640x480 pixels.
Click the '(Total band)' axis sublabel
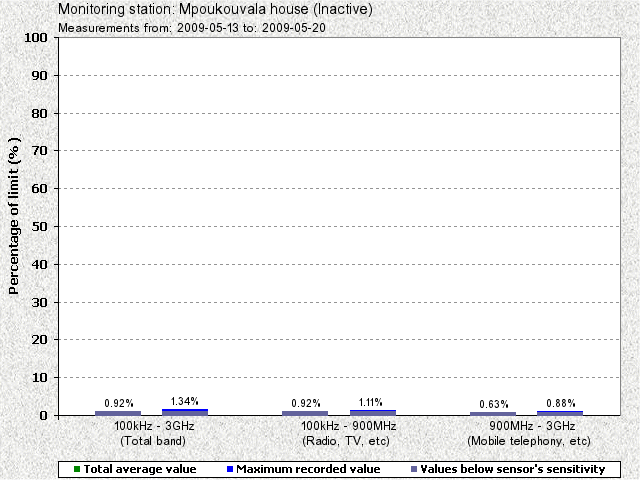point(153,441)
